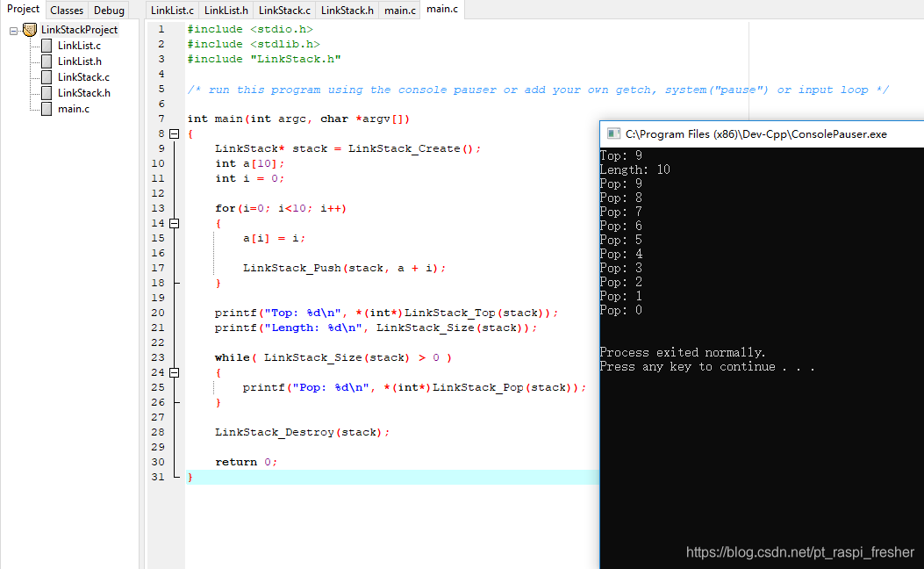
Task: Switch to the inactive main.c editor tab
Action: [400, 11]
